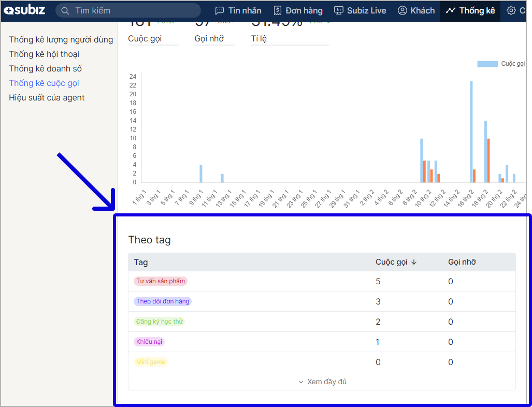Click the Tin nhắn chat bubble icon
Image resolution: width=532 pixels, height=407 pixels.
click(x=220, y=11)
